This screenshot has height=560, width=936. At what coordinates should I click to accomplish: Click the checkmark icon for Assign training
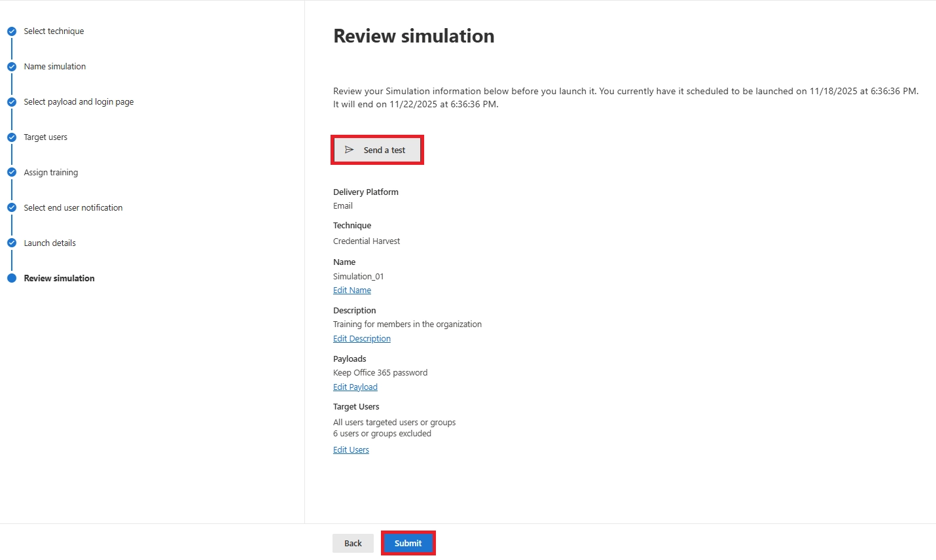point(11,172)
